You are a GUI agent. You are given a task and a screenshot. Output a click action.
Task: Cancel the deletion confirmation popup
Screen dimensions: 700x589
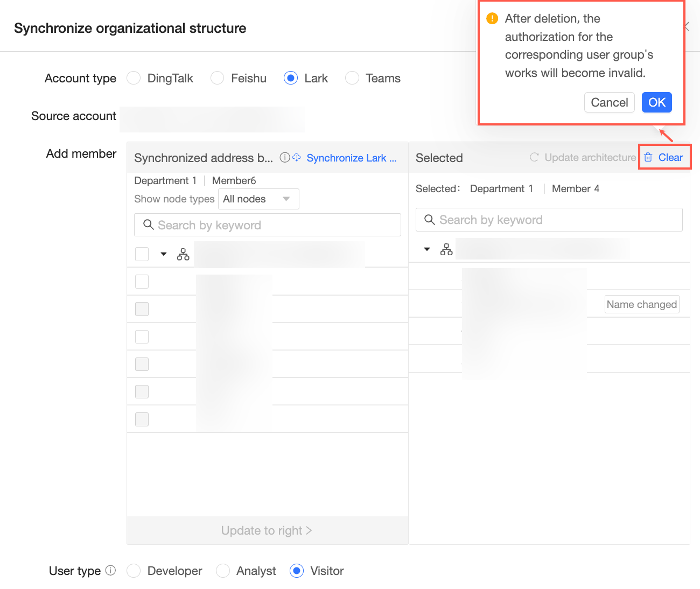pyautogui.click(x=610, y=102)
